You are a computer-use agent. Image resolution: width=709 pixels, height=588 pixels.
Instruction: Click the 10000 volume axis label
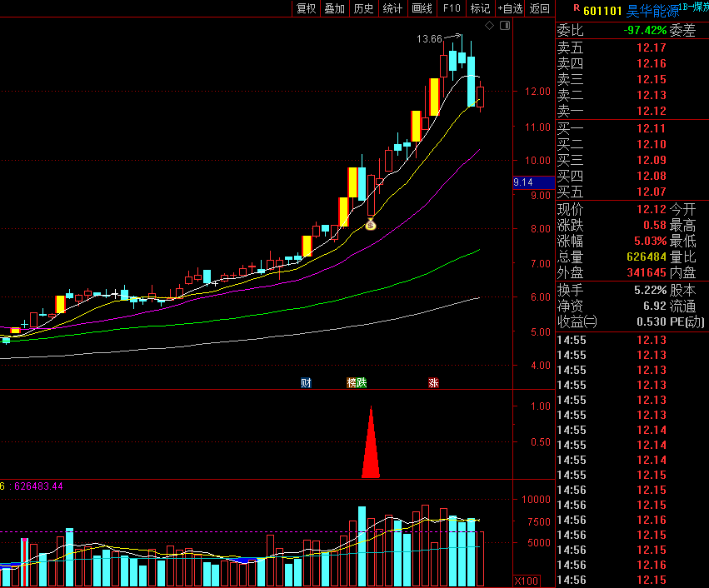536,500
